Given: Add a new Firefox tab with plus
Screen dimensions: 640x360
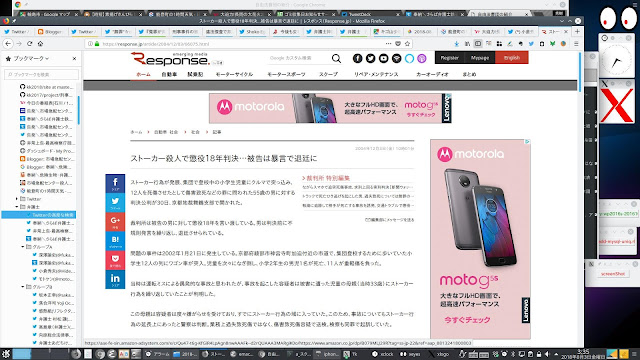Looking at the screenshot, I should click(x=577, y=31).
